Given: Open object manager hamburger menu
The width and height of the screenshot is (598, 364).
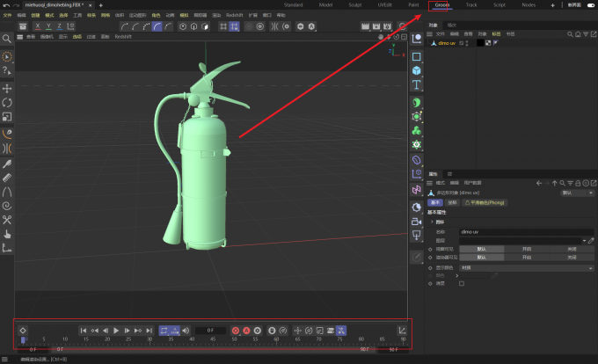Looking at the screenshot, I should click(x=429, y=34).
